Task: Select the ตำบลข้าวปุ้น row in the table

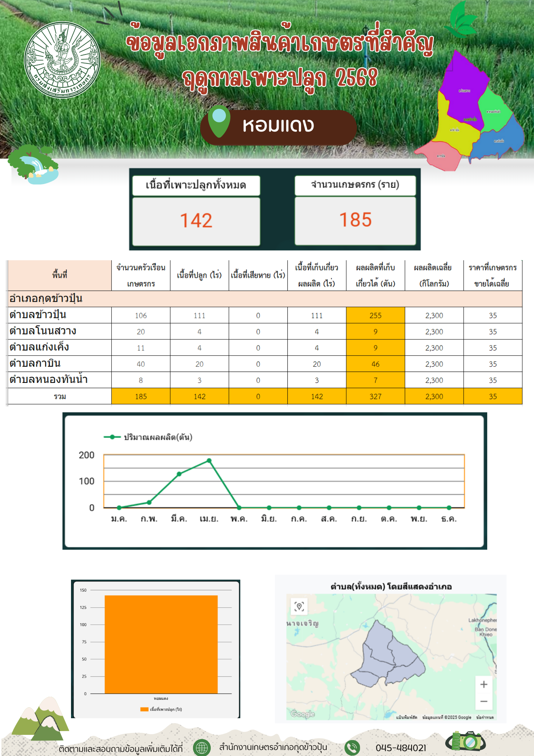Action: pos(38,315)
